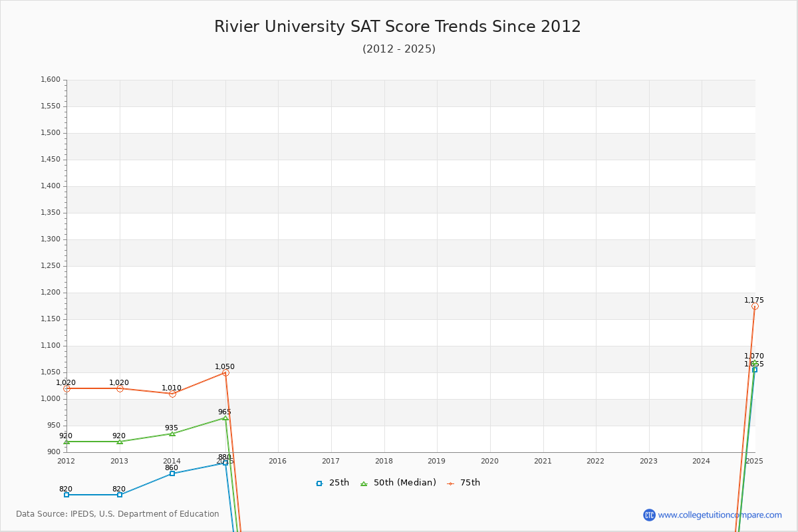Toggle the 25th percentile legend item
The width and height of the screenshot is (798, 532).
click(x=332, y=483)
